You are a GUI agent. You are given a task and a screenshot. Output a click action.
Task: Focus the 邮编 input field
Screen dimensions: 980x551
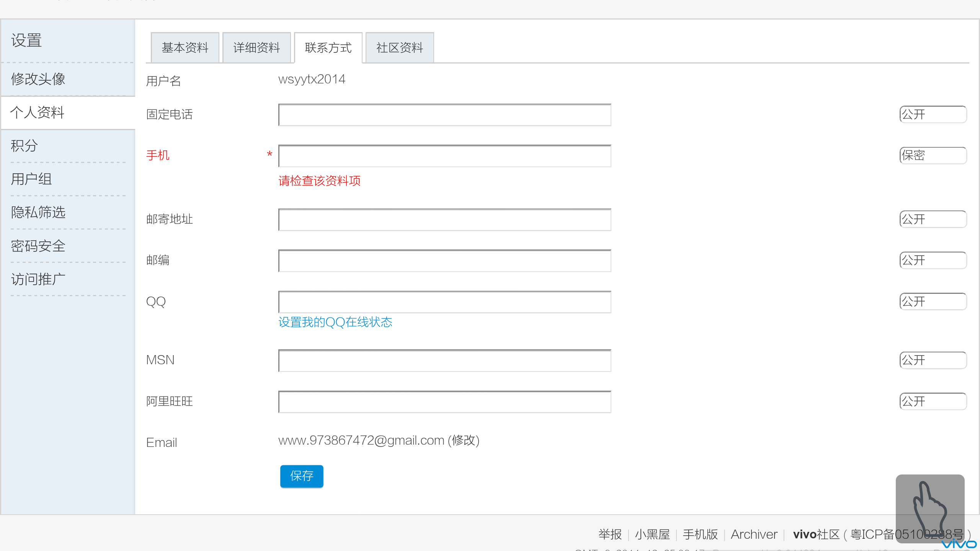point(445,261)
